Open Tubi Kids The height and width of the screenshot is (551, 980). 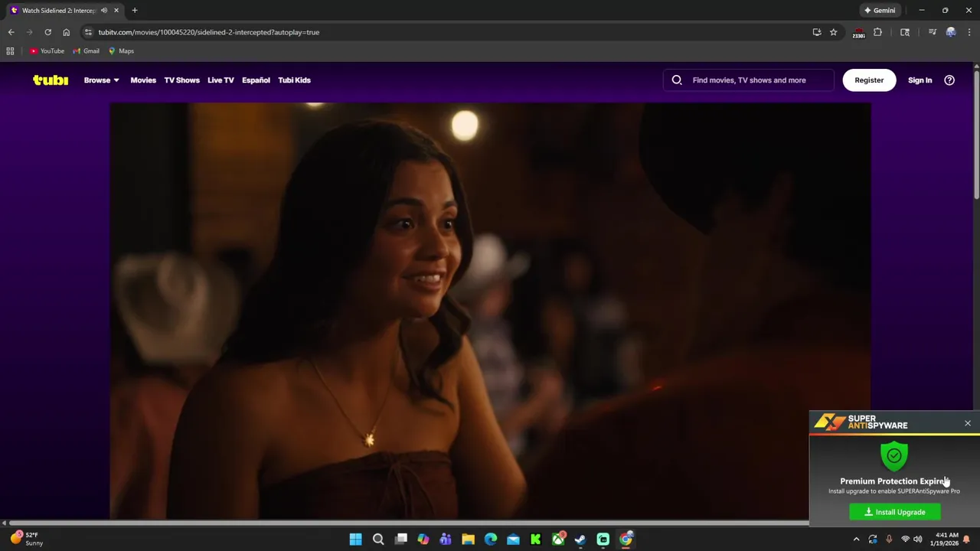click(x=294, y=80)
